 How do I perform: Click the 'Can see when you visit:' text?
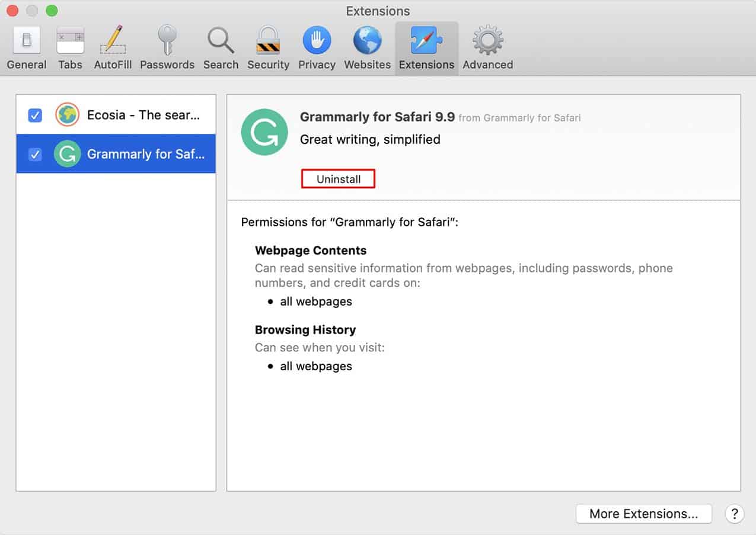tap(320, 348)
